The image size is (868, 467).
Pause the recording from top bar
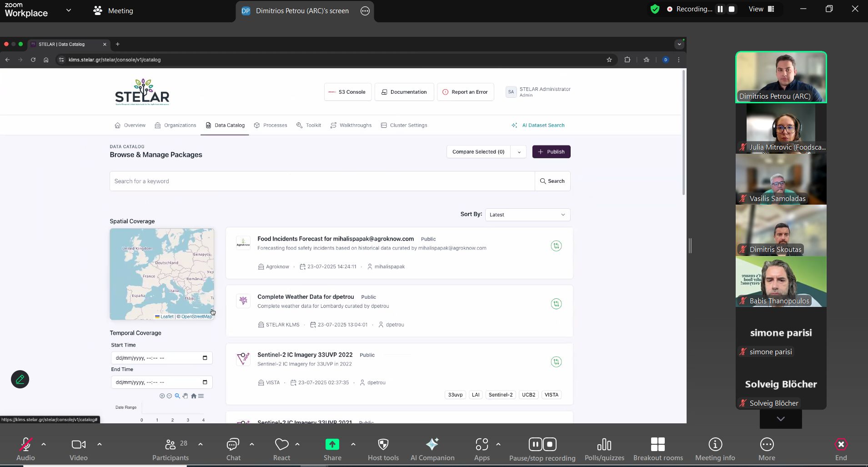pyautogui.click(x=720, y=9)
